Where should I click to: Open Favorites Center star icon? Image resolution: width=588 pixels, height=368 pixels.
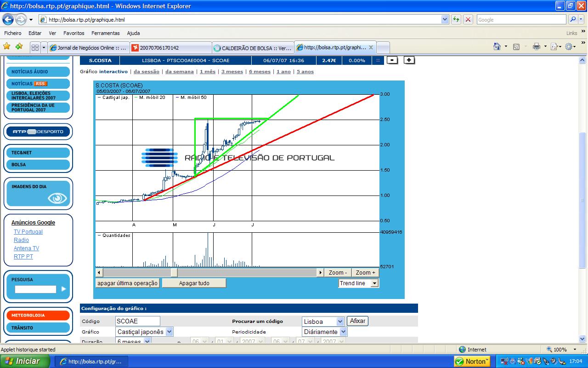[7, 46]
